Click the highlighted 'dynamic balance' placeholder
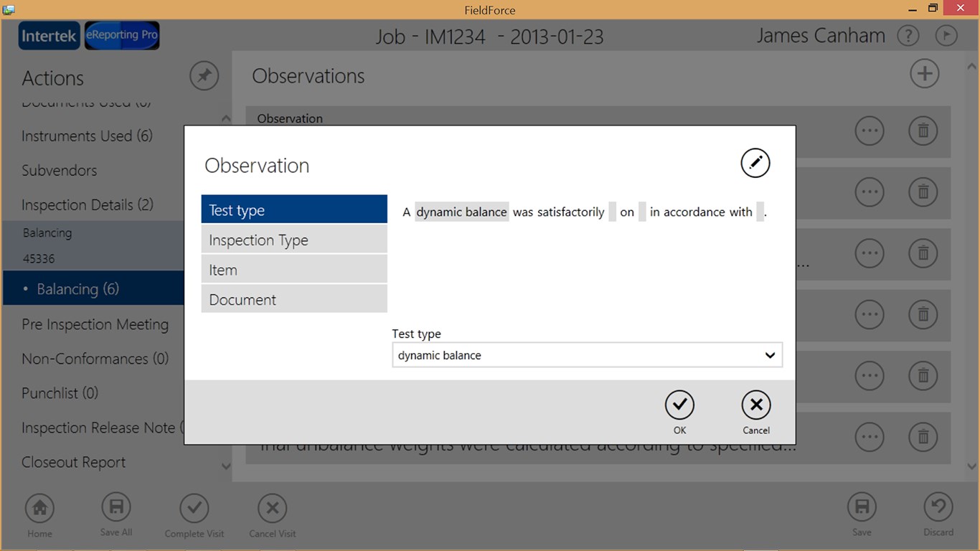 (x=461, y=212)
